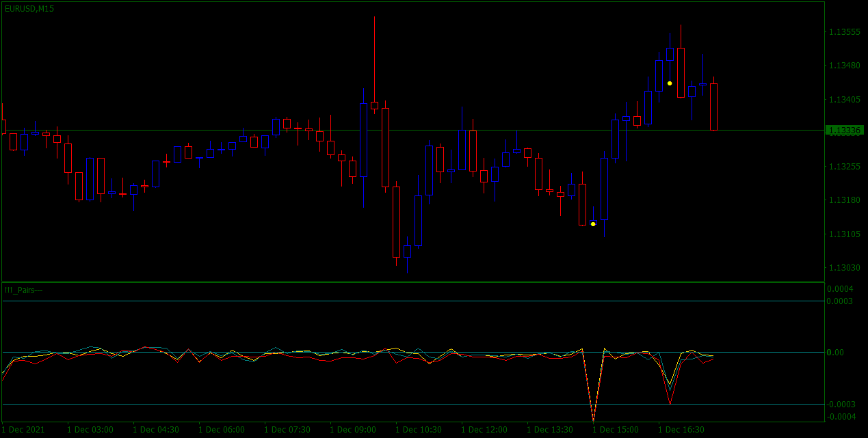
Task: Click the 1 Dec 03:00 time label
Action: (x=90, y=430)
